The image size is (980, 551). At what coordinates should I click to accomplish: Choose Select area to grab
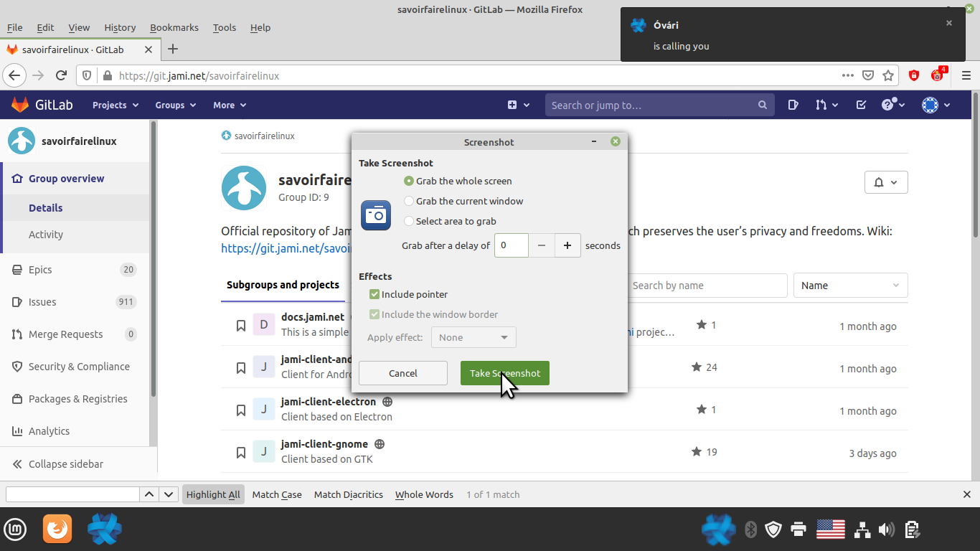450,221
